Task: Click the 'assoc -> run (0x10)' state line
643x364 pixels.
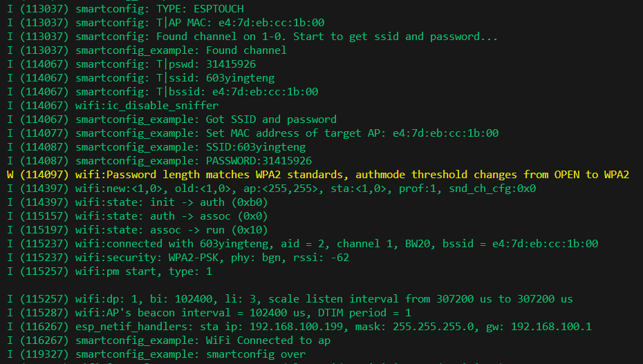Action: [x=171, y=229]
